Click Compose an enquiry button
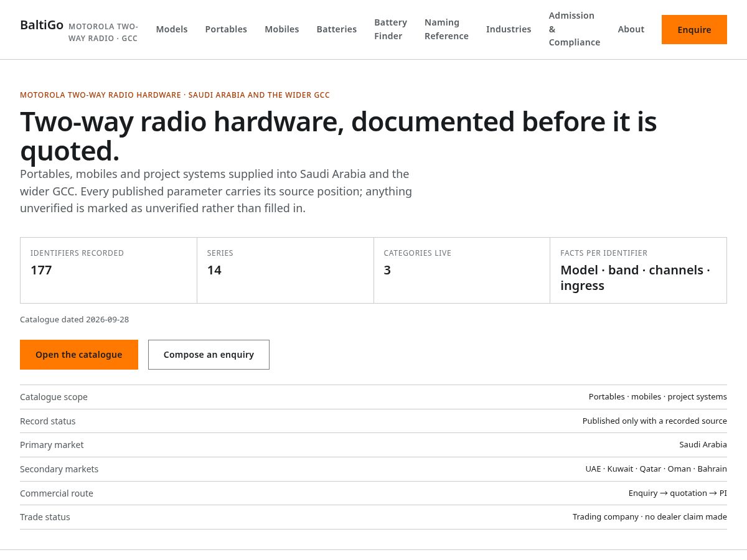Viewport: 747px width, 560px height. pos(209,355)
